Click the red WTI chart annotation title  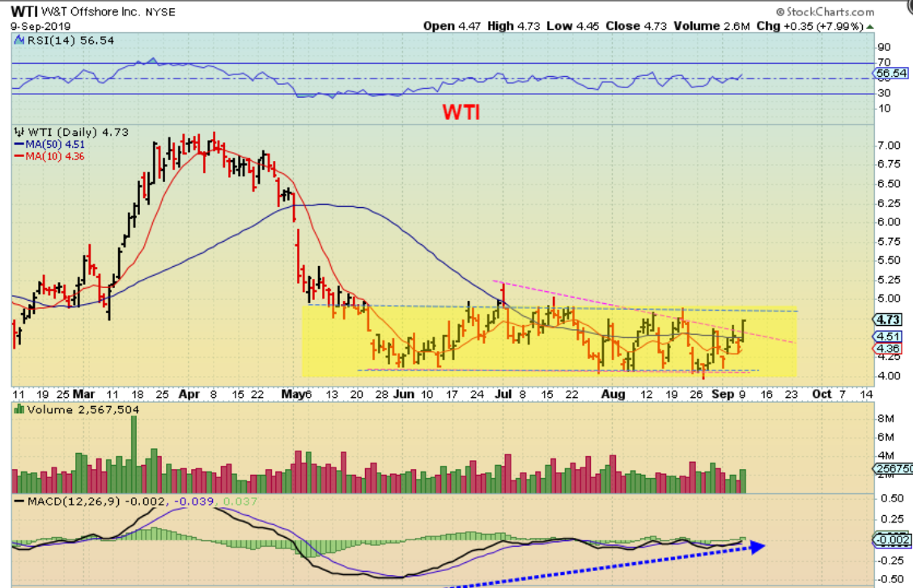(461, 112)
